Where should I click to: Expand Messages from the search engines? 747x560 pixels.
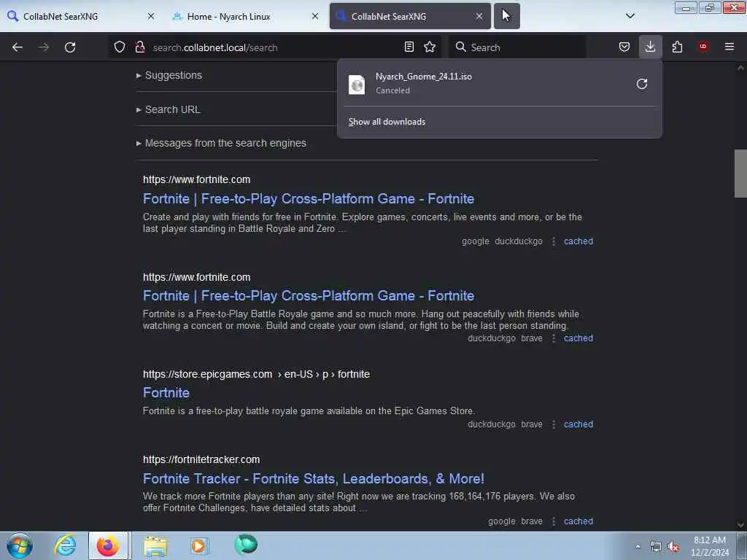tap(221, 143)
